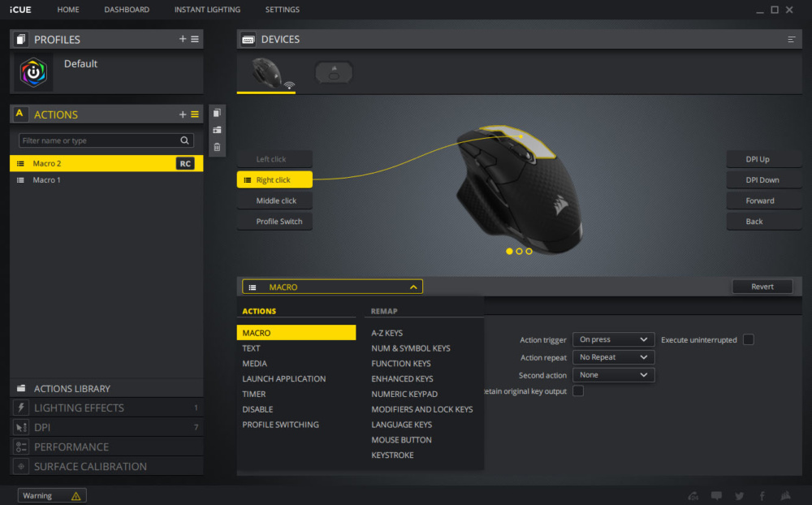
Task: Toggle the Execute uninterrupted checkbox
Action: [749, 339]
